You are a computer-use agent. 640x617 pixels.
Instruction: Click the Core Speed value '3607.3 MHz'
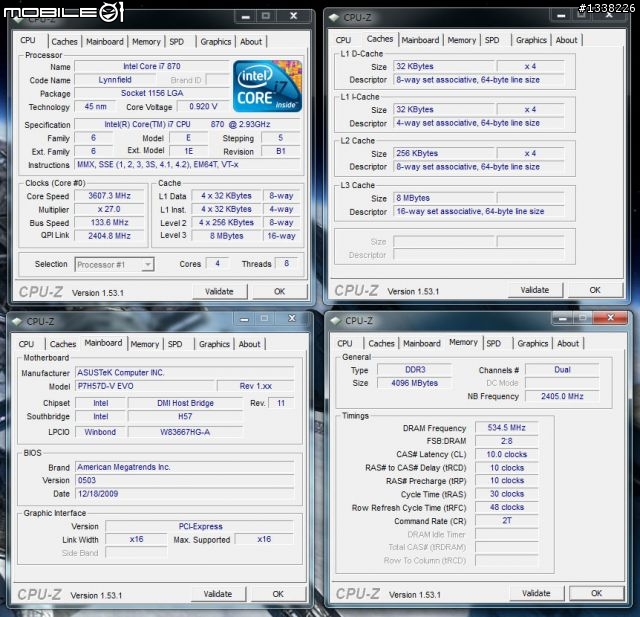tap(109, 196)
